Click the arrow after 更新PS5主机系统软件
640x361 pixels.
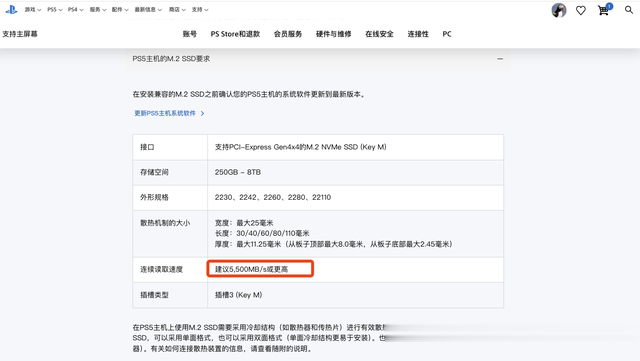coord(202,113)
